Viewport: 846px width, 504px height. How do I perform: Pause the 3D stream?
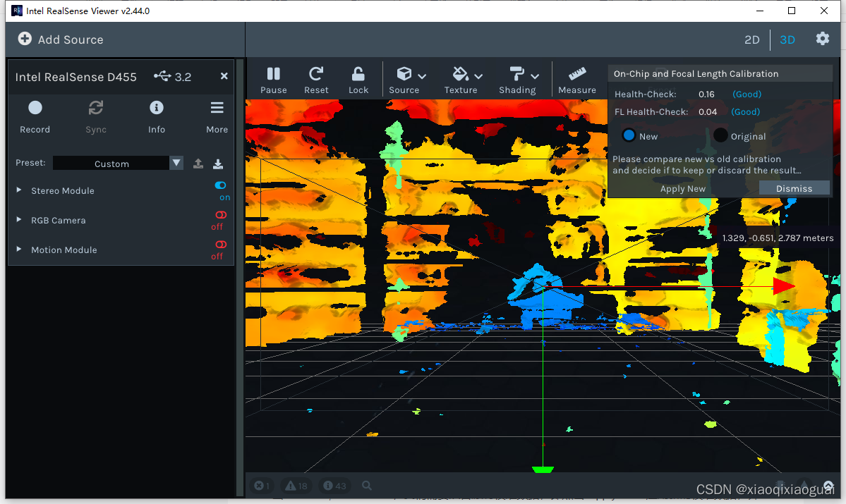click(x=274, y=80)
